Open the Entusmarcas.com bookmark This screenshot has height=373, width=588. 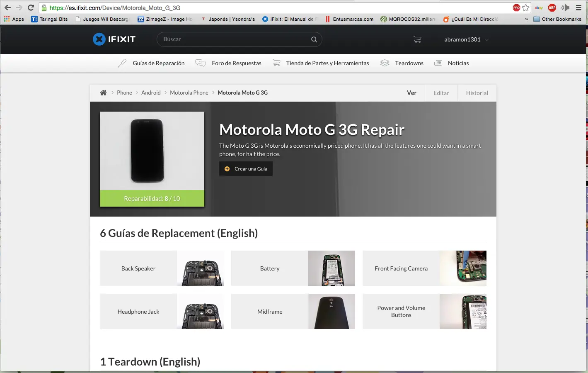point(349,19)
